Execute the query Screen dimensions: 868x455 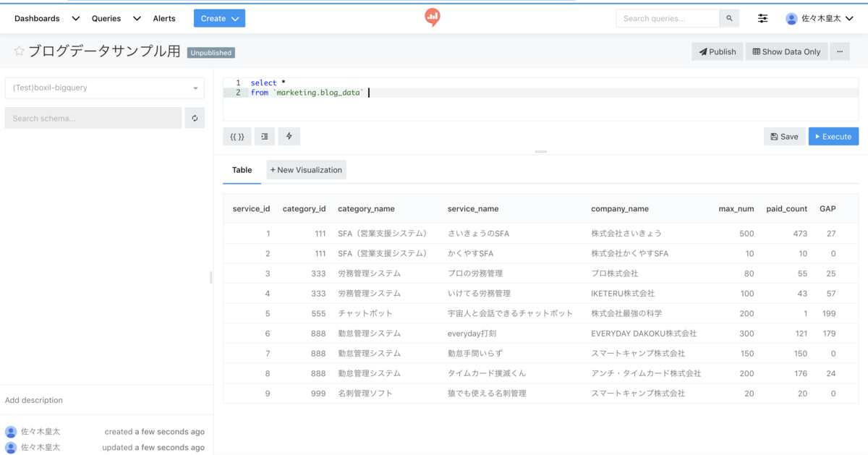coord(833,136)
